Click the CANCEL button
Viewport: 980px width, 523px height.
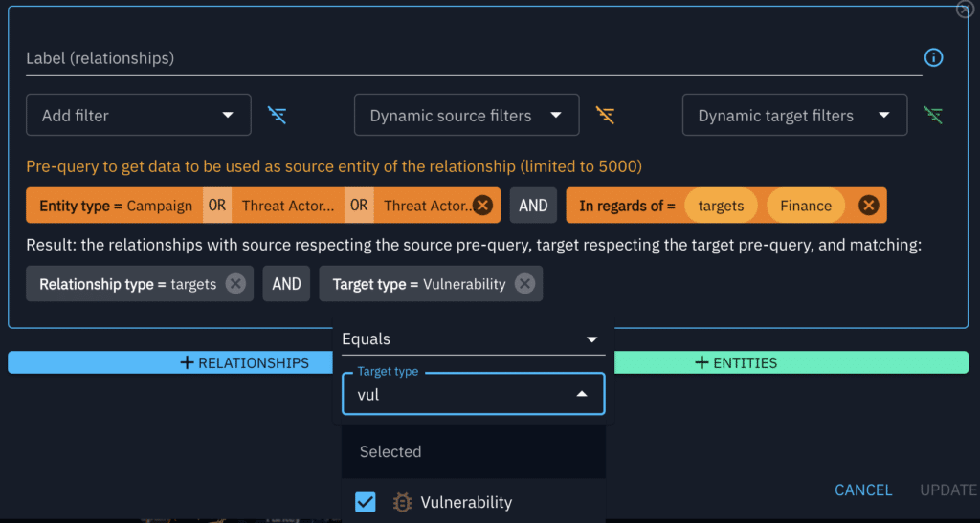pyautogui.click(x=863, y=490)
